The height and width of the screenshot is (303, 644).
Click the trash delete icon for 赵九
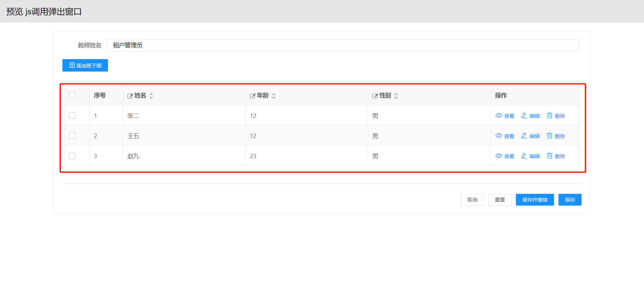[549, 156]
